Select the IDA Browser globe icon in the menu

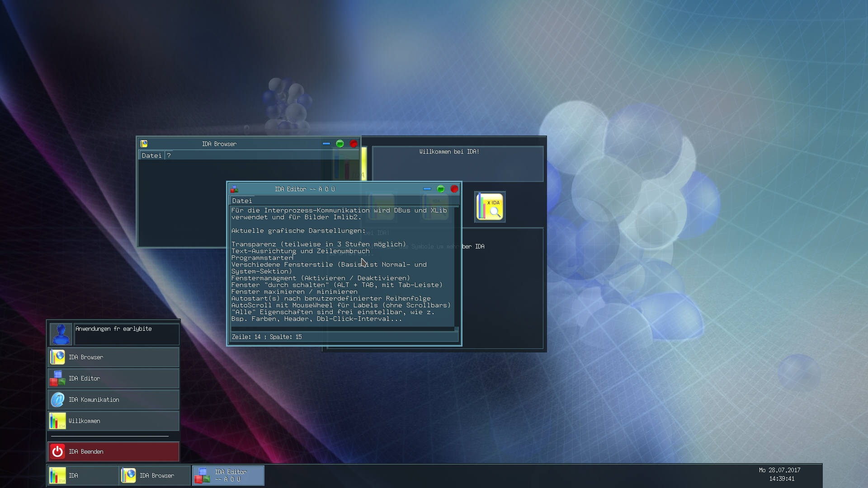pos(58,357)
